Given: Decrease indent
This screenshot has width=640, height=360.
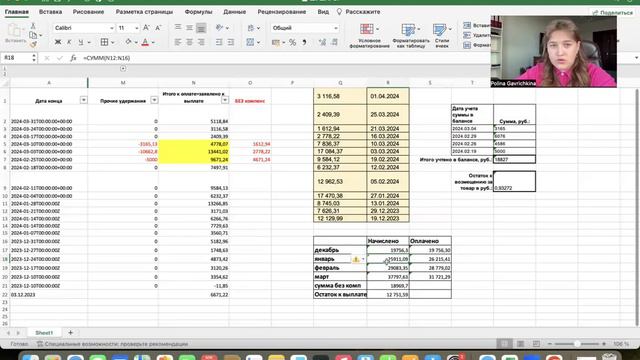Looking at the screenshot, I should pyautogui.click(x=219, y=42).
